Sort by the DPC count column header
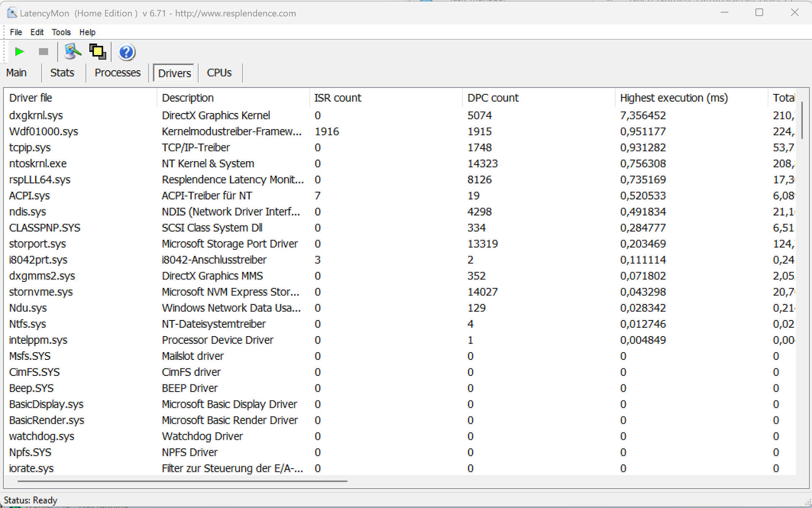 (493, 98)
